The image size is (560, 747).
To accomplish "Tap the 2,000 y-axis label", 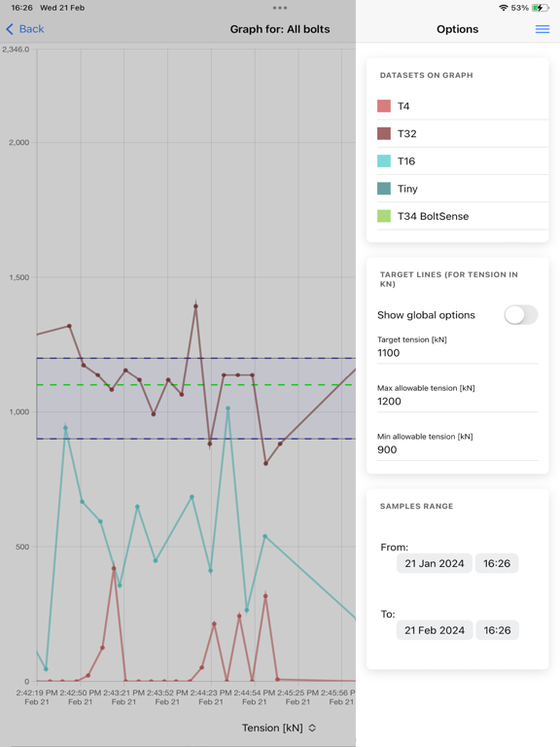I will (19, 142).
